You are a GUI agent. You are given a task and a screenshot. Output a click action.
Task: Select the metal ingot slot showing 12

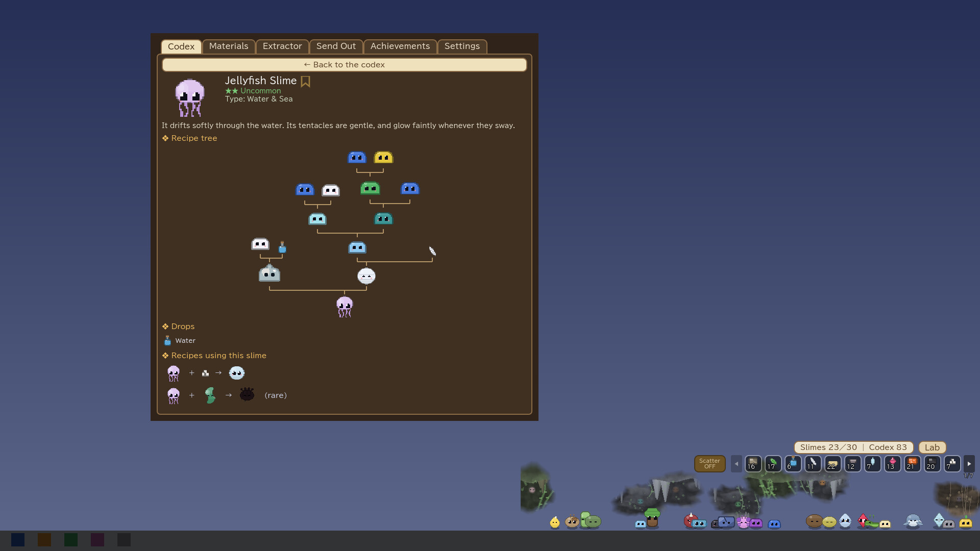[852, 464]
